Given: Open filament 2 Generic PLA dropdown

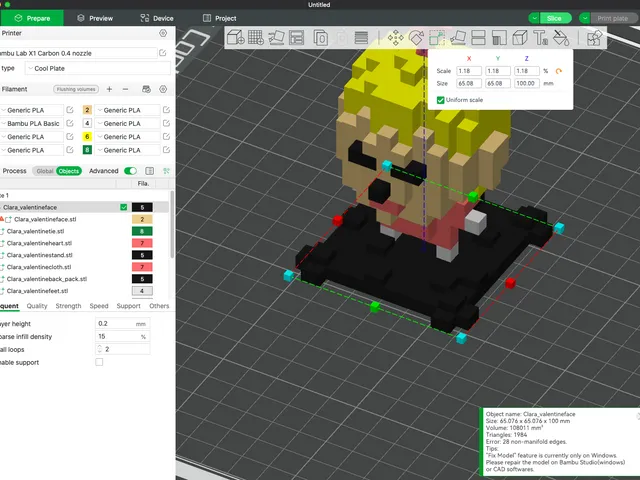Looking at the screenshot, I should click(127, 110).
